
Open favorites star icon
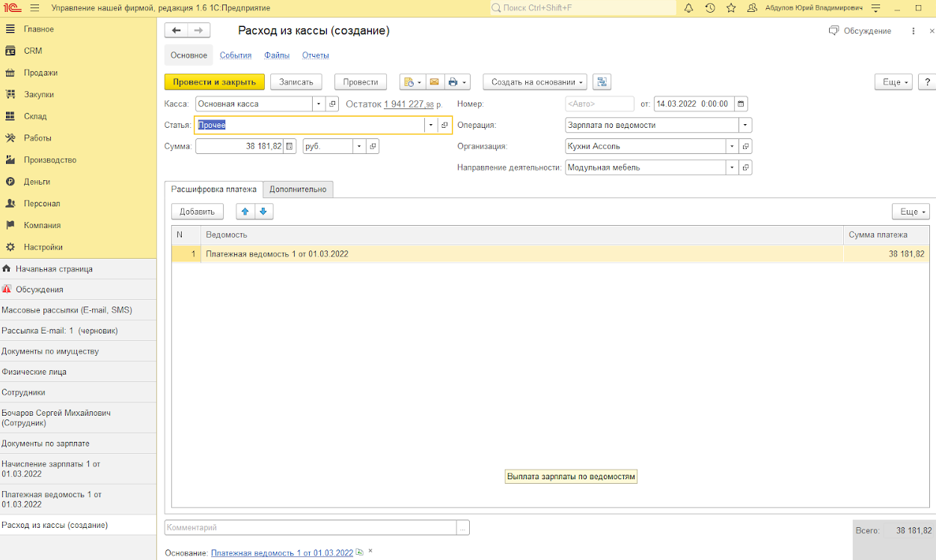[x=731, y=8]
